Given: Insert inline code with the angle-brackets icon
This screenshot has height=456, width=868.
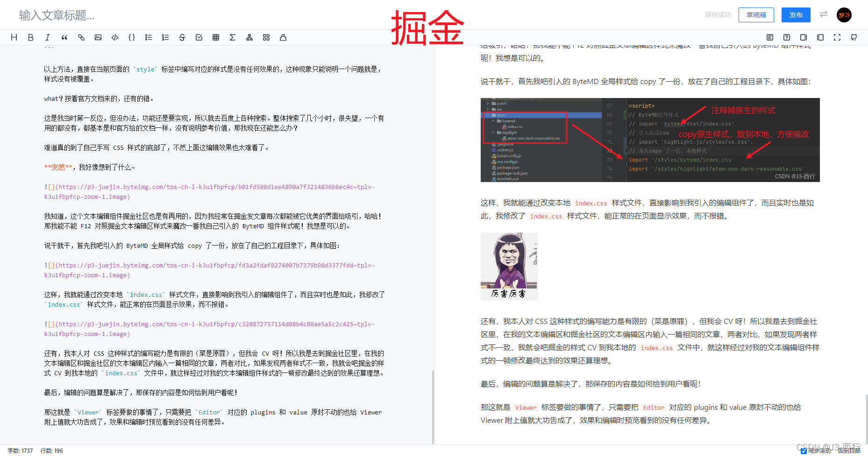Looking at the screenshot, I should point(115,37).
